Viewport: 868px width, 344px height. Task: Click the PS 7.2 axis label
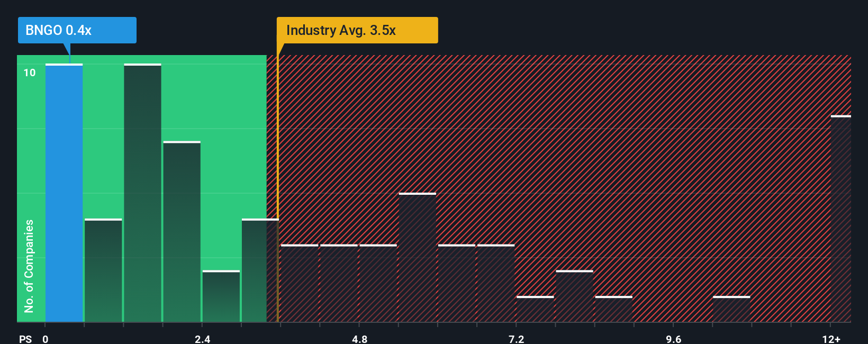pyautogui.click(x=516, y=339)
